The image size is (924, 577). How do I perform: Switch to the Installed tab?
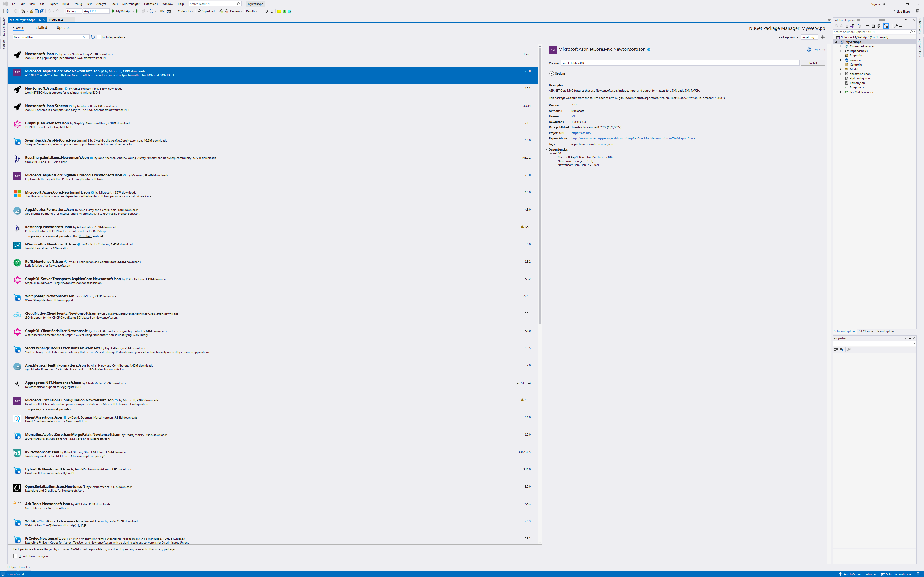click(40, 27)
